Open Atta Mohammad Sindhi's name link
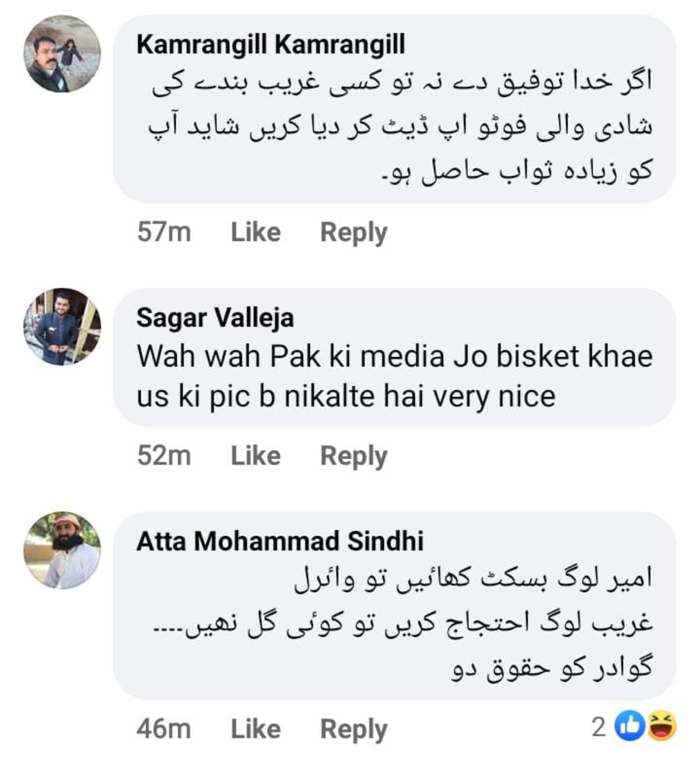Viewport: 700px width, 779px height. [280, 542]
